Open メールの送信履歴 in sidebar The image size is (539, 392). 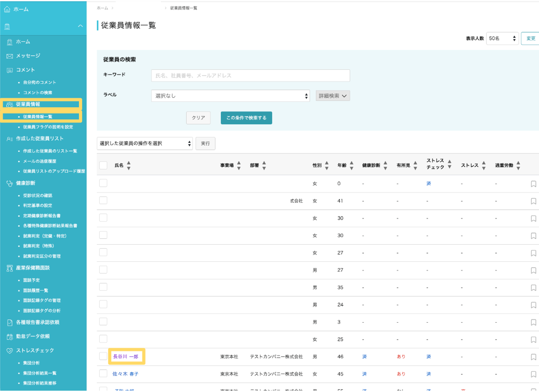40,161
